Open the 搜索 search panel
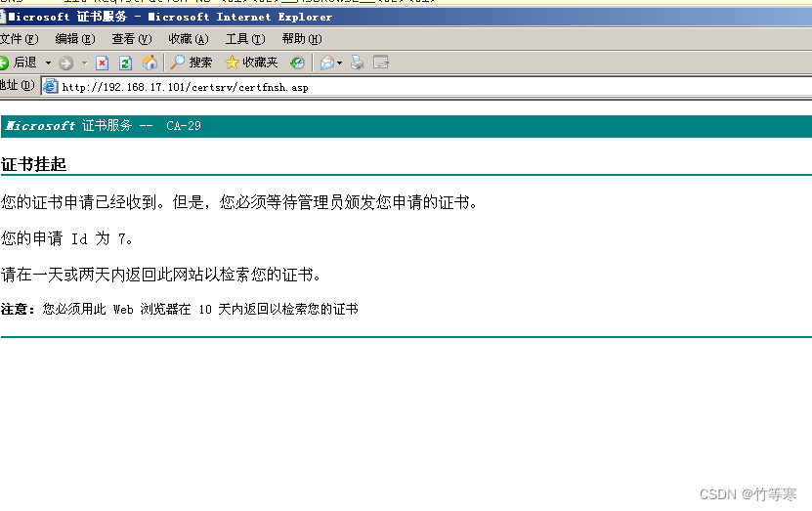812x511 pixels. click(192, 63)
